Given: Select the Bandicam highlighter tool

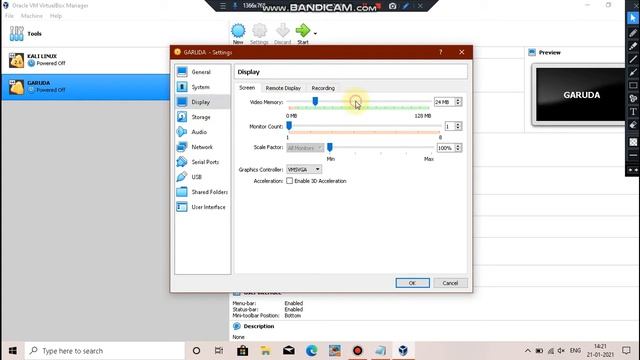Looking at the screenshot, I should (633, 46).
